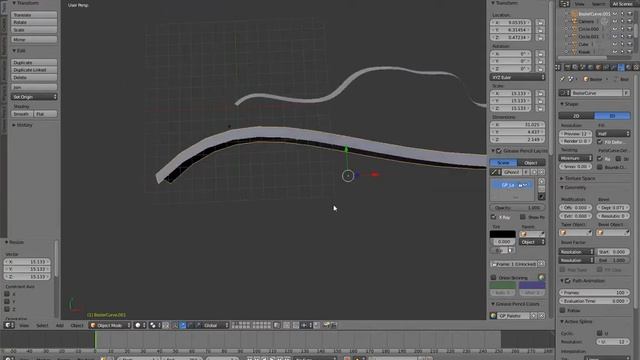This screenshot has height=360, width=640.
Task: Select the Scene grease pencil source tab
Action: (x=503, y=163)
